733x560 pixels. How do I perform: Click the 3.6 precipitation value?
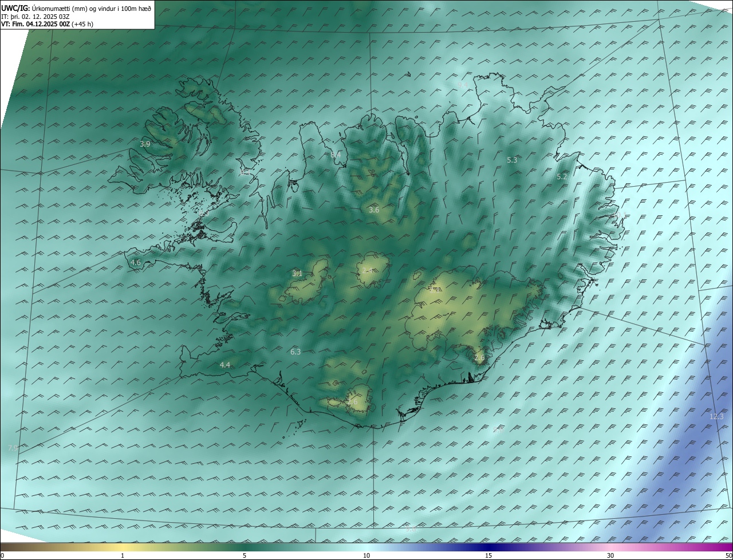[x=374, y=210]
